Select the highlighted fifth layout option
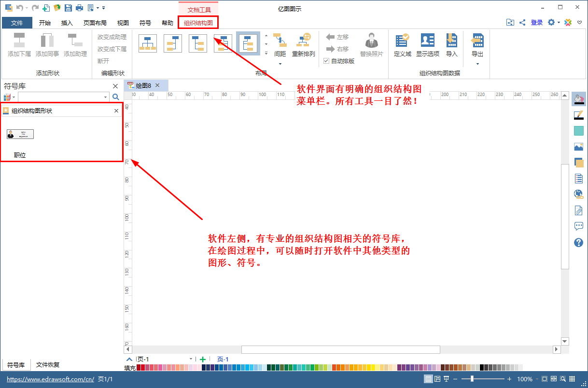This screenshot has width=588, height=388. 248,43
